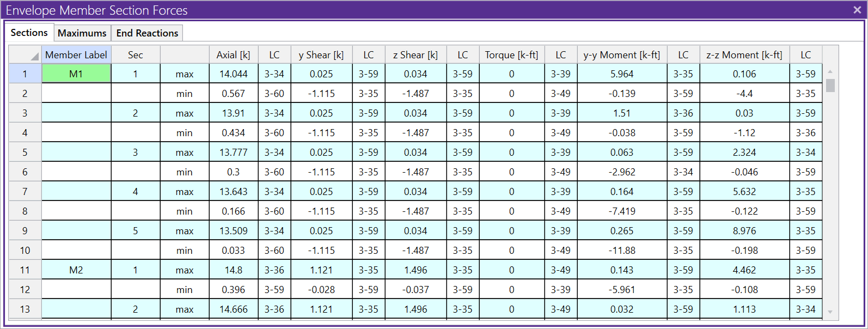Screen dimensions: 868x329
Task: Select the y-y Moment cell showing -11.88
Action: (x=621, y=250)
